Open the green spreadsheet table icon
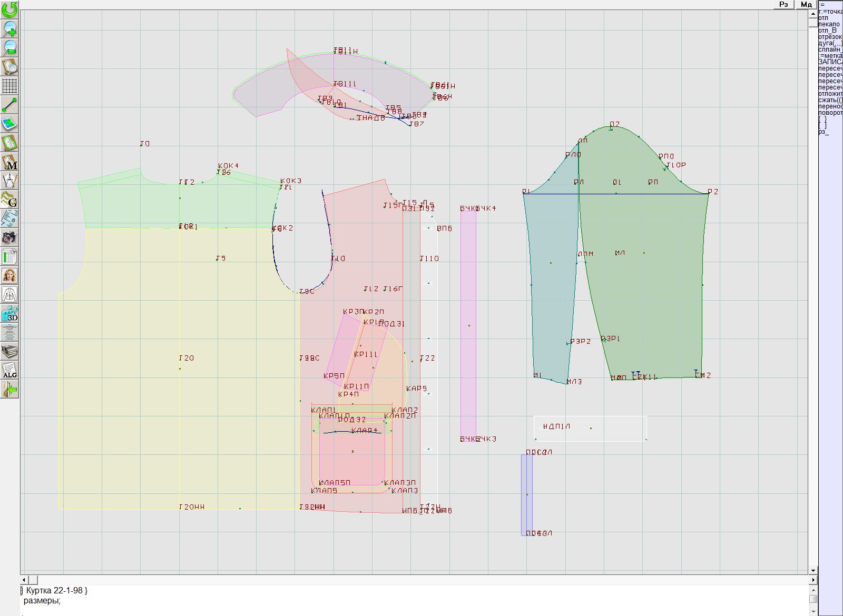Image resolution: width=843 pixels, height=616 pixels. pyautogui.click(x=9, y=257)
